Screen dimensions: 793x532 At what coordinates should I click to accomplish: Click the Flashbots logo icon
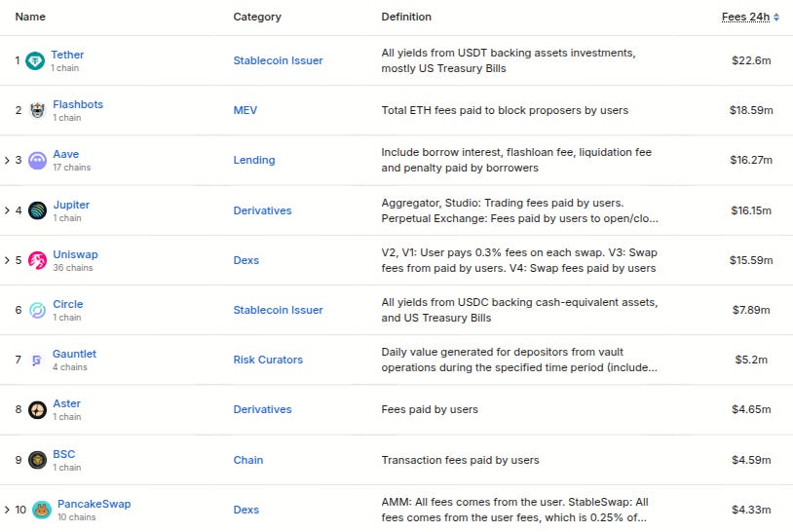pyautogui.click(x=37, y=110)
